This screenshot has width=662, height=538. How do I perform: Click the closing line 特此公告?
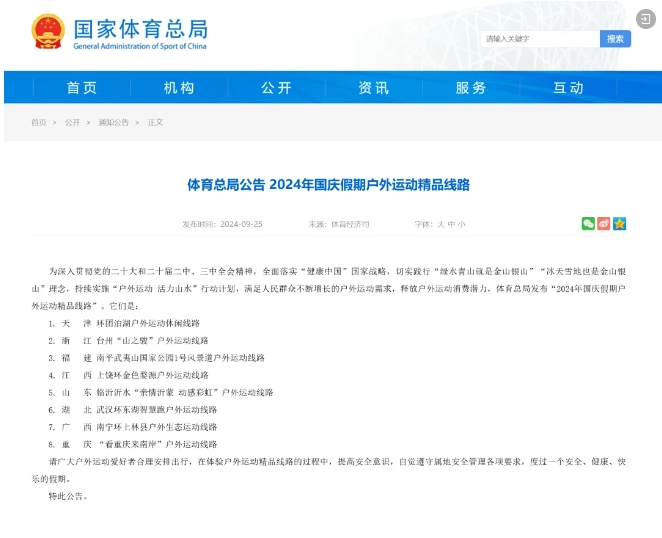(x=68, y=497)
